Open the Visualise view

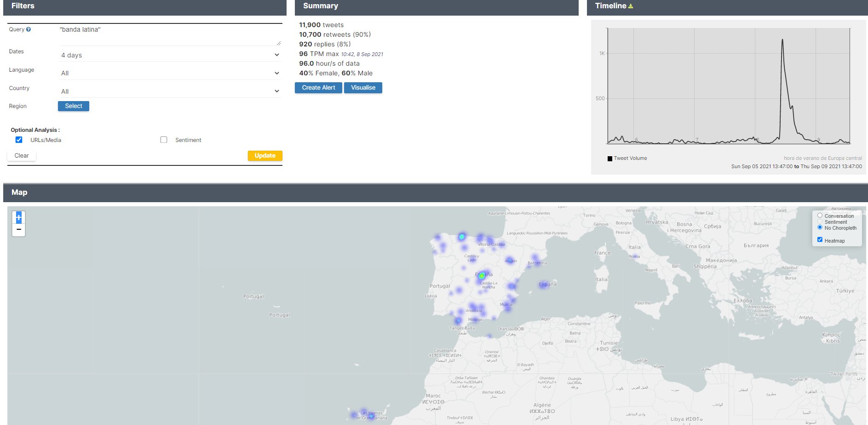363,88
